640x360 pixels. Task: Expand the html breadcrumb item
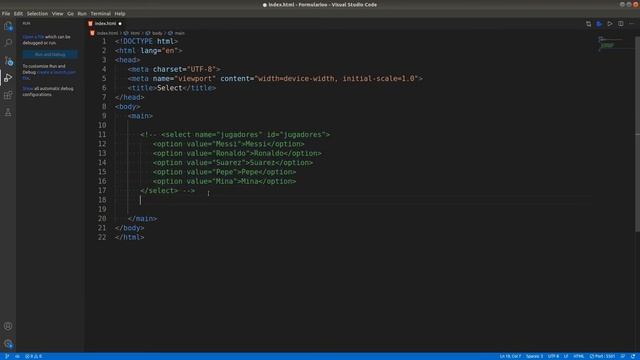click(135, 33)
